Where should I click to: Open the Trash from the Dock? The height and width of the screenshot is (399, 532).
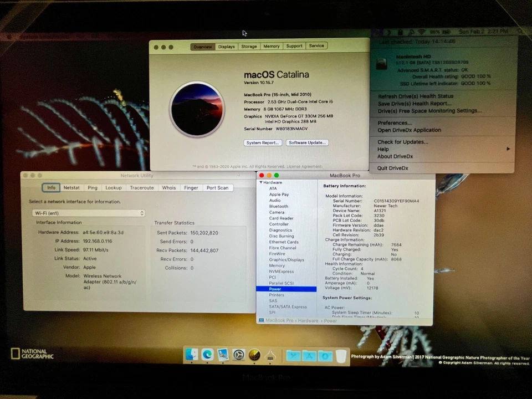341,355
